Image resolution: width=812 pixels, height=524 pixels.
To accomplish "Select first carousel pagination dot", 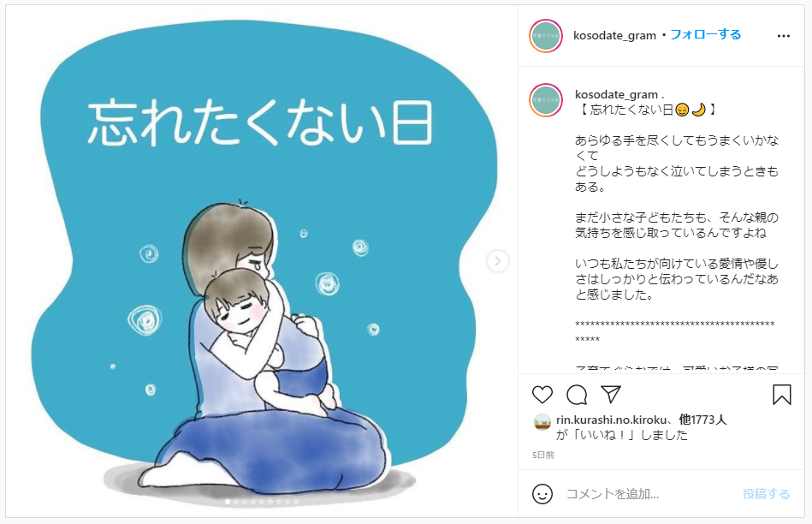I will [228, 502].
